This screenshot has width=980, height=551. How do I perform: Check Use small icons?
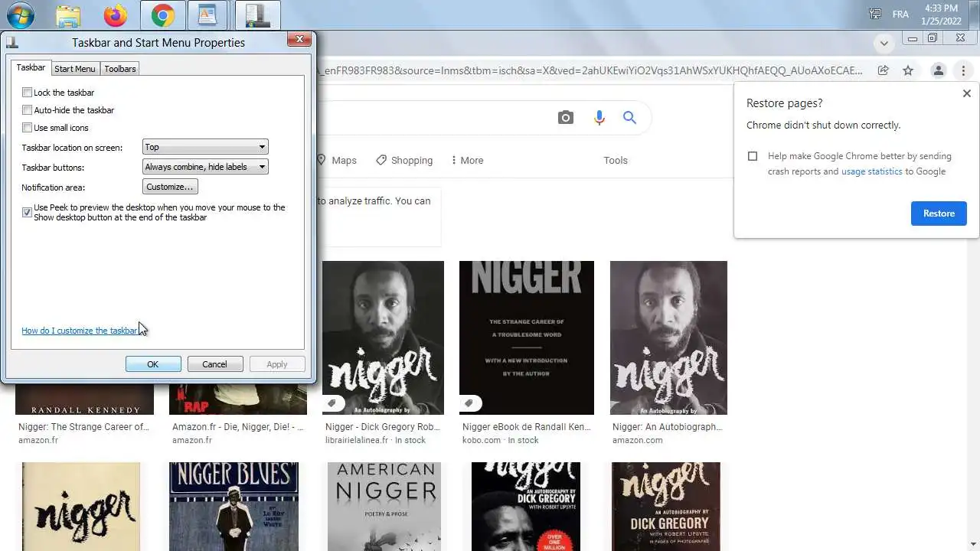tap(28, 128)
